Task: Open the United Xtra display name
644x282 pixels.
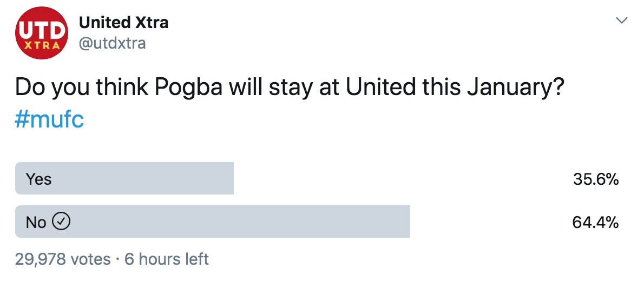Action: pyautogui.click(x=123, y=23)
